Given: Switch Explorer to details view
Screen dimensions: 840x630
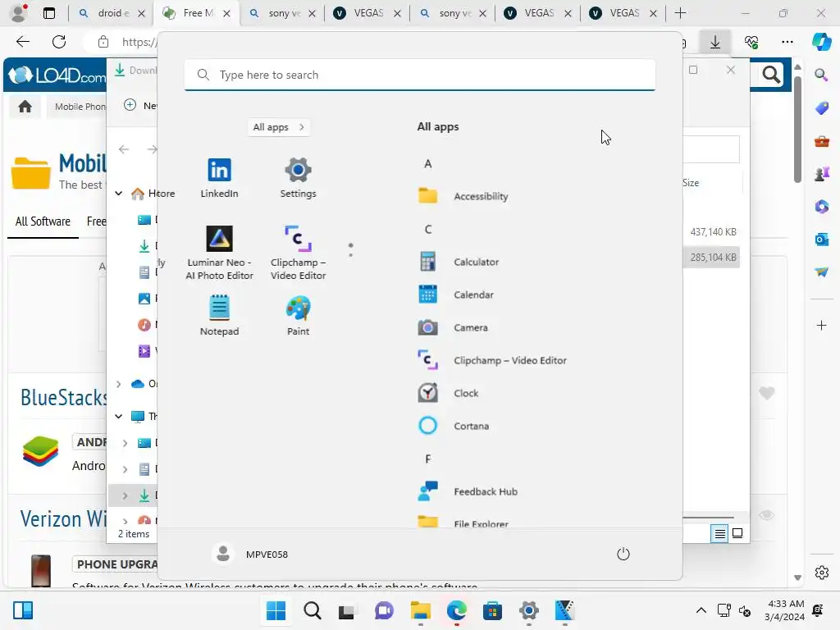Looking at the screenshot, I should [719, 533].
